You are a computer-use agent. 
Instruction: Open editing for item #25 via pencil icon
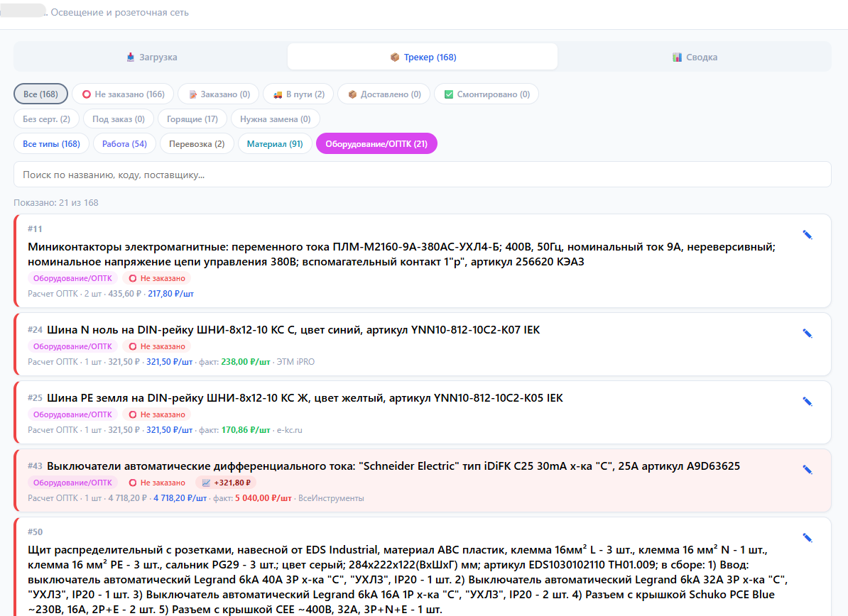click(x=808, y=402)
